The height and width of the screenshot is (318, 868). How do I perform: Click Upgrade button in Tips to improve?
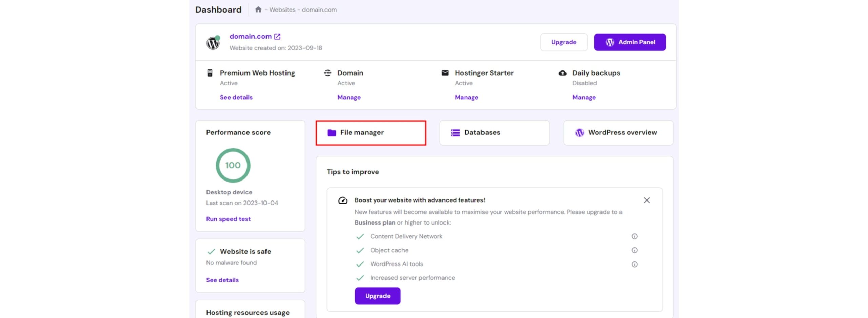coord(377,296)
